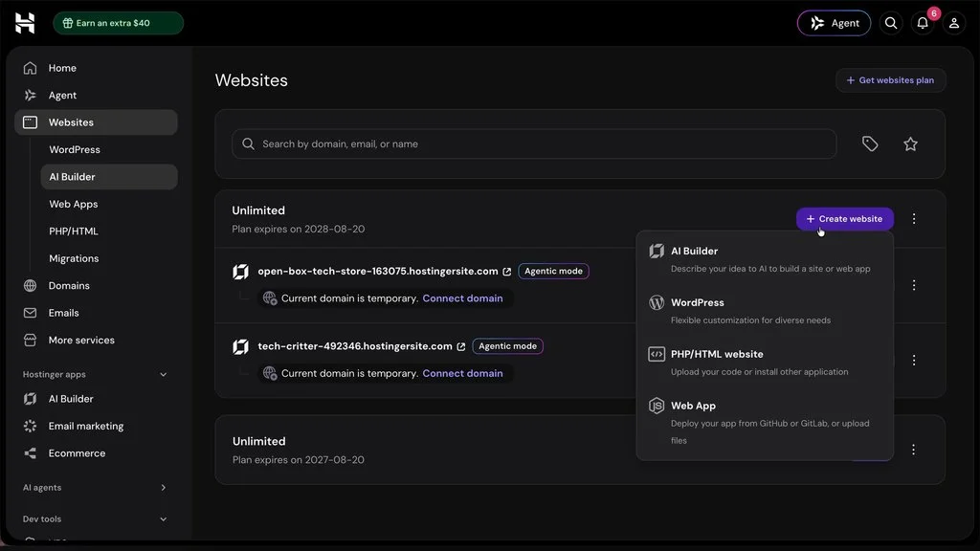
Task: Go to Emails in sidebar
Action: (x=97, y=313)
